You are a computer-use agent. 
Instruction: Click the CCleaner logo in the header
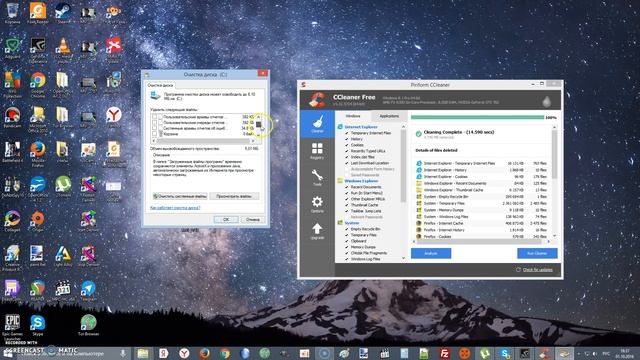317,100
